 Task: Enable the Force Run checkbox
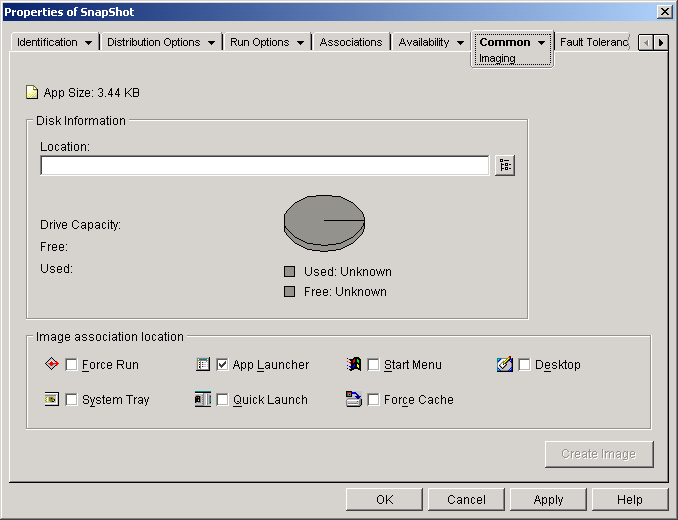pyautogui.click(x=71, y=364)
